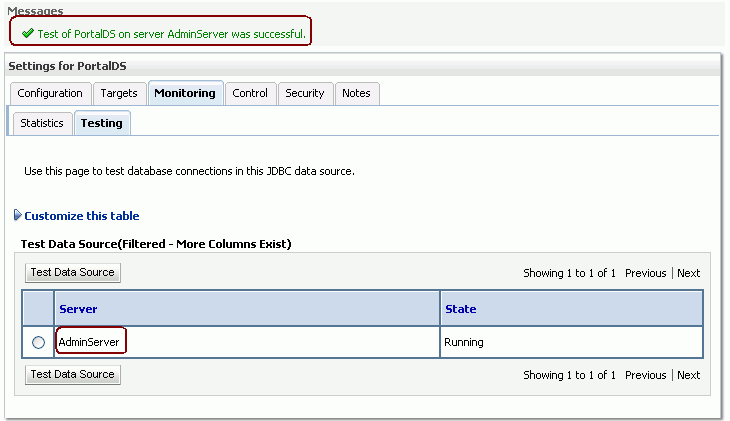Expand Customize this table triangle
This screenshot has width=730, height=421.
(18, 215)
